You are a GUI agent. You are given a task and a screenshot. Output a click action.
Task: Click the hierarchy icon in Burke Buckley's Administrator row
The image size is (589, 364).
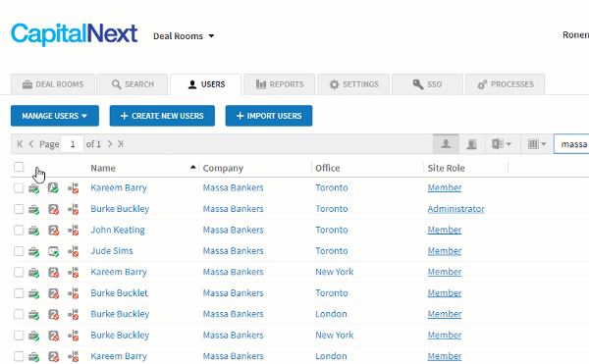pyautogui.click(x=74, y=209)
